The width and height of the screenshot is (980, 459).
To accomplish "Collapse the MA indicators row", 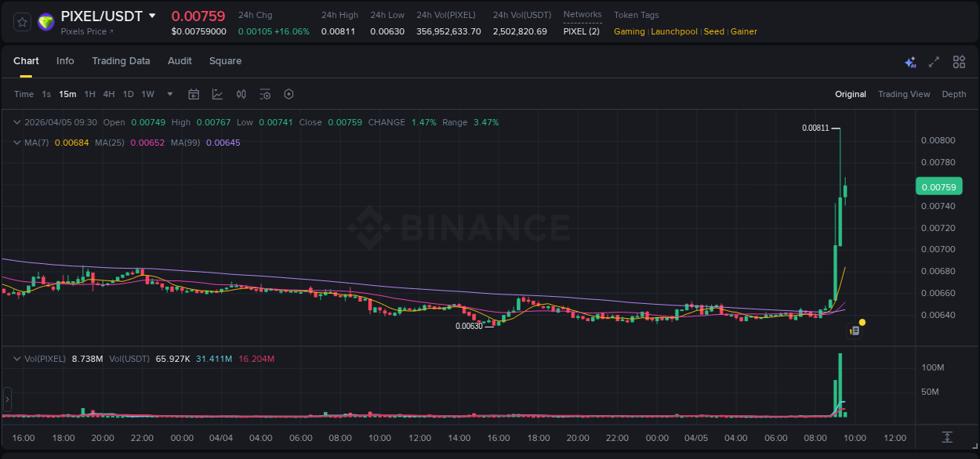I will tap(16, 143).
